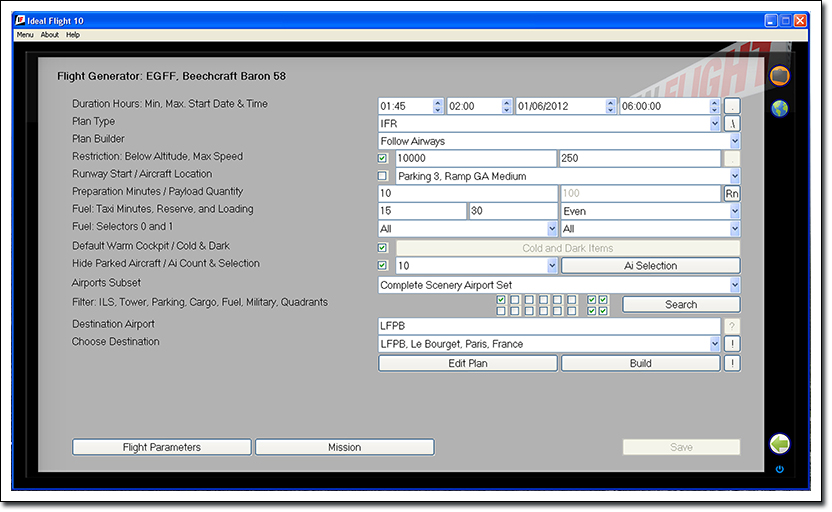Screen dimensions: 832x512
Task: Click the Destination Airport field LFPB
Action: 549,326
